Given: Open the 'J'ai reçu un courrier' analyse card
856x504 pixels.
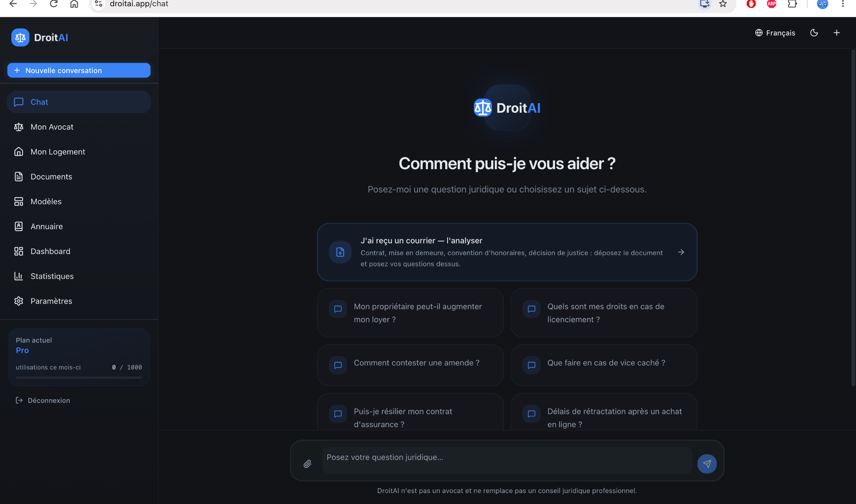Looking at the screenshot, I should (507, 252).
